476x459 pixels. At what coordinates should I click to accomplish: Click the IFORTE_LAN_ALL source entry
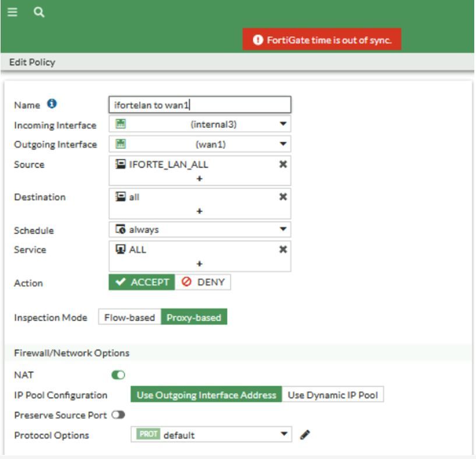[x=168, y=164]
